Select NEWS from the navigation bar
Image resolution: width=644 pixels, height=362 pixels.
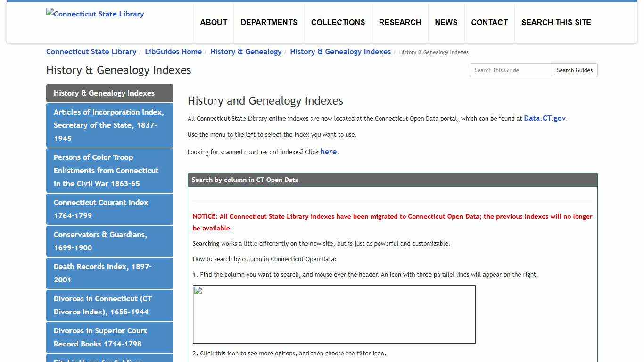(446, 22)
